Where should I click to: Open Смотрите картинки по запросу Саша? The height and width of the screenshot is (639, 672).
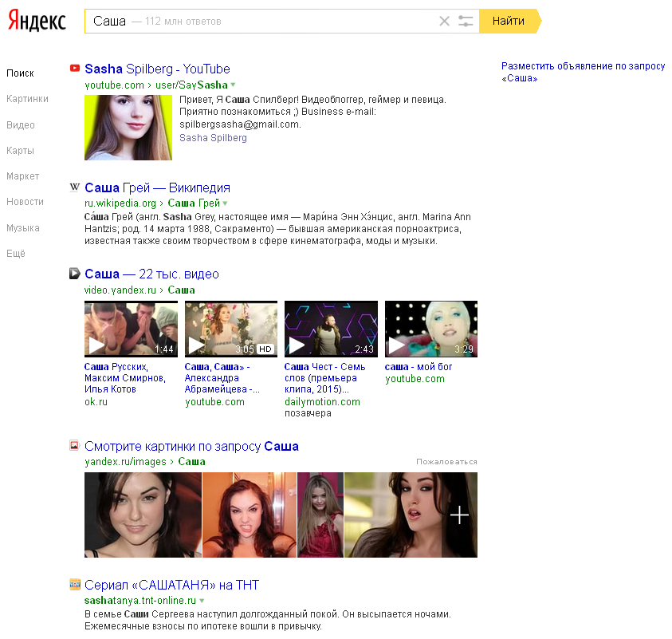point(191,447)
